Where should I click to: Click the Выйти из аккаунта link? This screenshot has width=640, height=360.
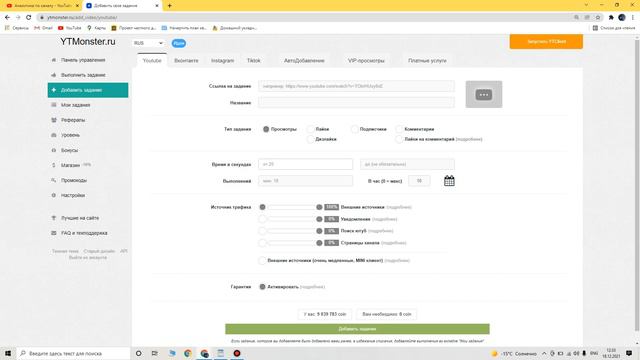pyautogui.click(x=88, y=258)
